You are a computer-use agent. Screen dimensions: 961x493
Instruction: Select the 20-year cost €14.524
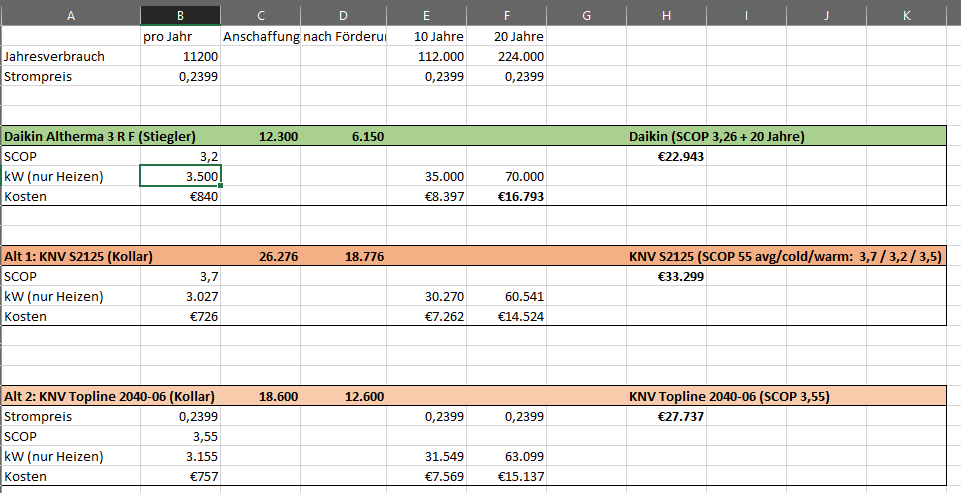(506, 316)
